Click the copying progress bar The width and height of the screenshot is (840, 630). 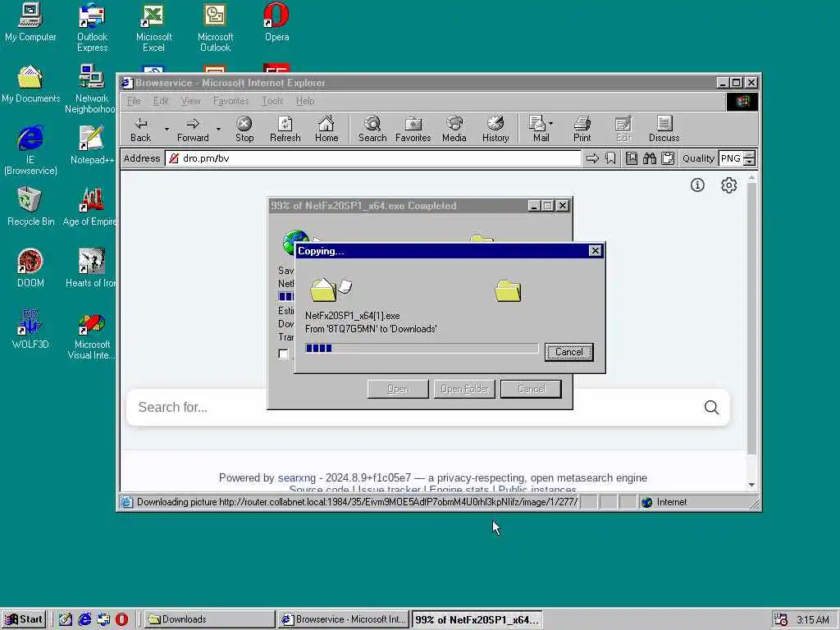(x=422, y=348)
